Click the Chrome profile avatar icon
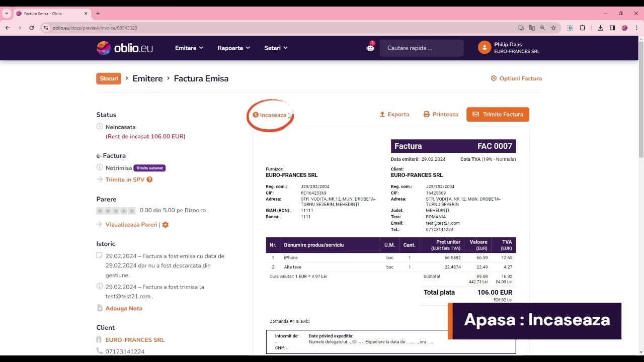This screenshot has height=362, width=644. coord(624,28)
